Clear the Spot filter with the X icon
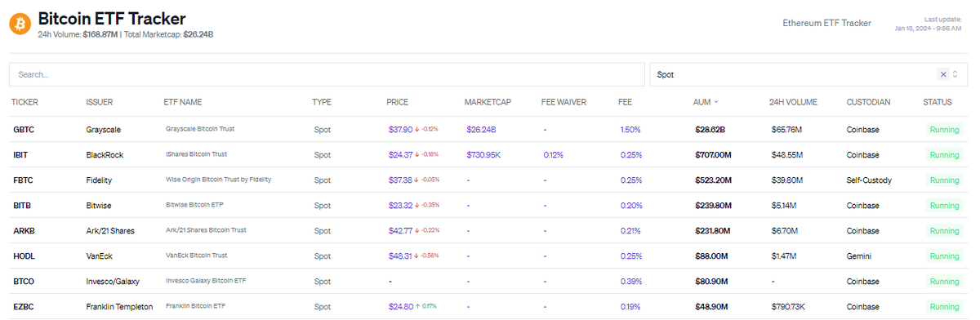The image size is (980, 320). coord(943,74)
